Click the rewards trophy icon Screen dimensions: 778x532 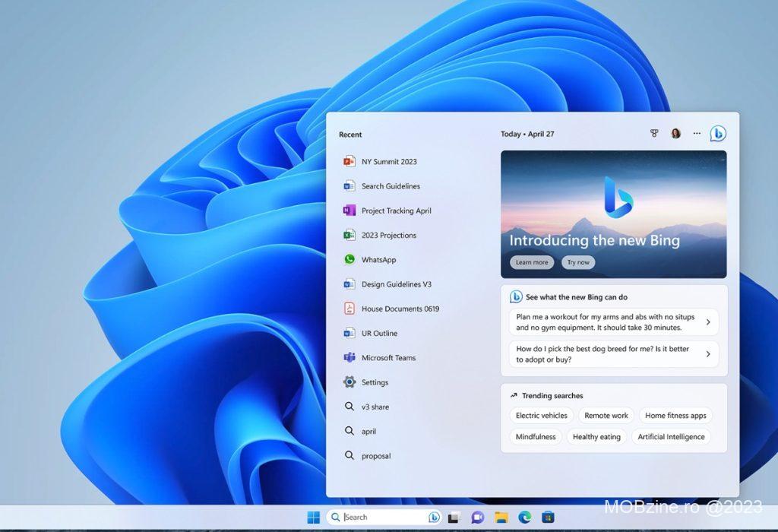[654, 134]
